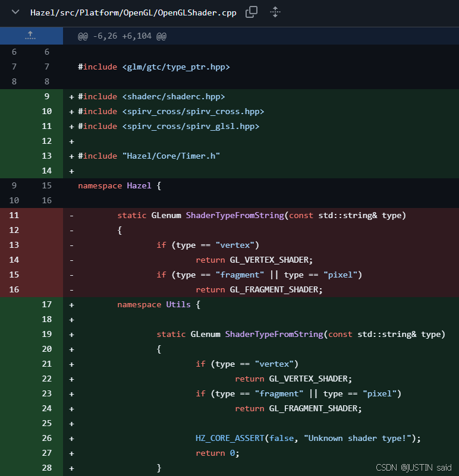
Task: Collapse the OpenGLShader.cpp file diff
Action: point(15,12)
